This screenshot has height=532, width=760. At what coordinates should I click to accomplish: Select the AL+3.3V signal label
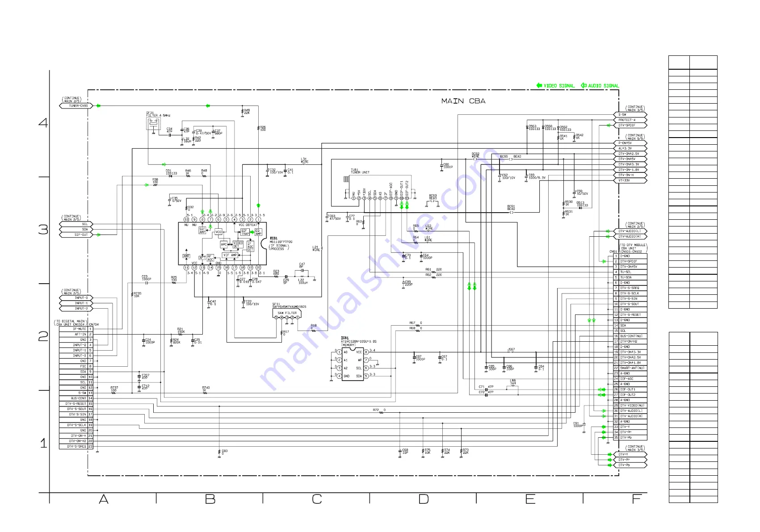pos(625,148)
